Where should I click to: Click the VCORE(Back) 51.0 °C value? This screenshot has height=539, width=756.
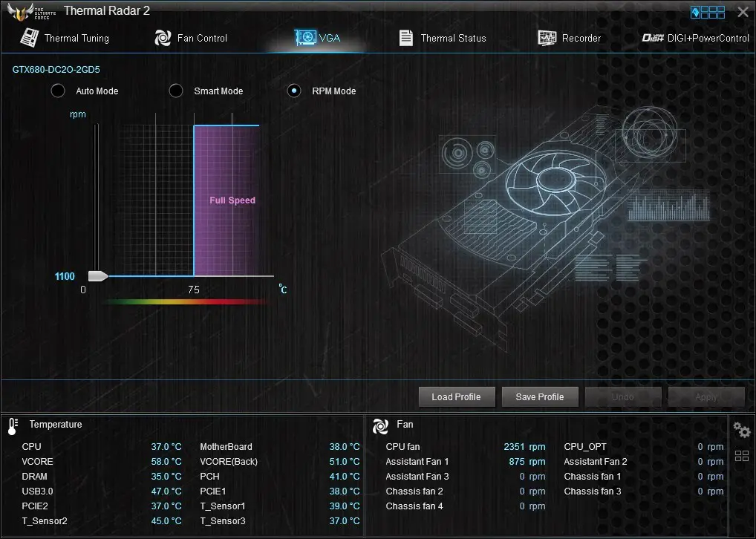[x=345, y=462]
